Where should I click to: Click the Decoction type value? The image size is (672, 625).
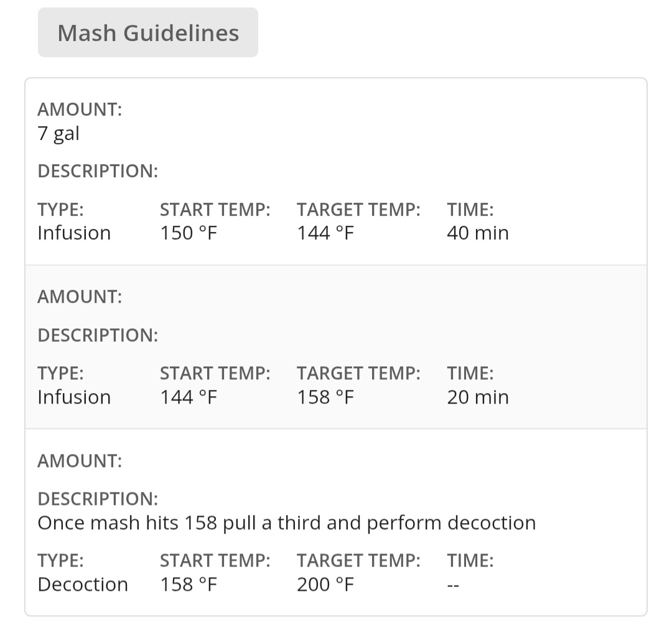point(83,585)
